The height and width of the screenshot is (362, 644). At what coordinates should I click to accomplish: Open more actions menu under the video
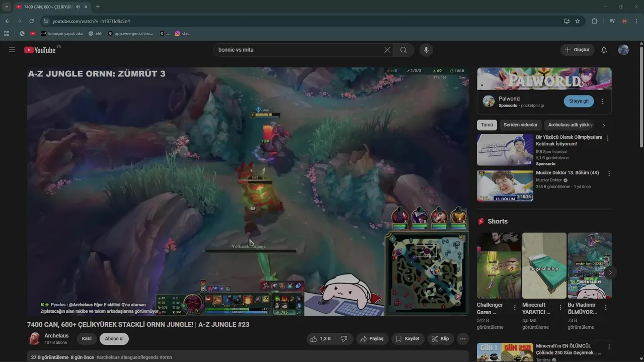(x=463, y=339)
